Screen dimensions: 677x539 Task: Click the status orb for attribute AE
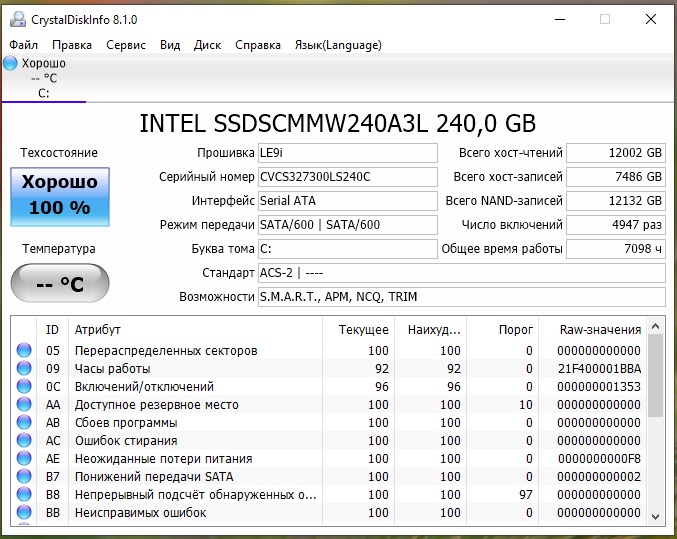click(24, 458)
